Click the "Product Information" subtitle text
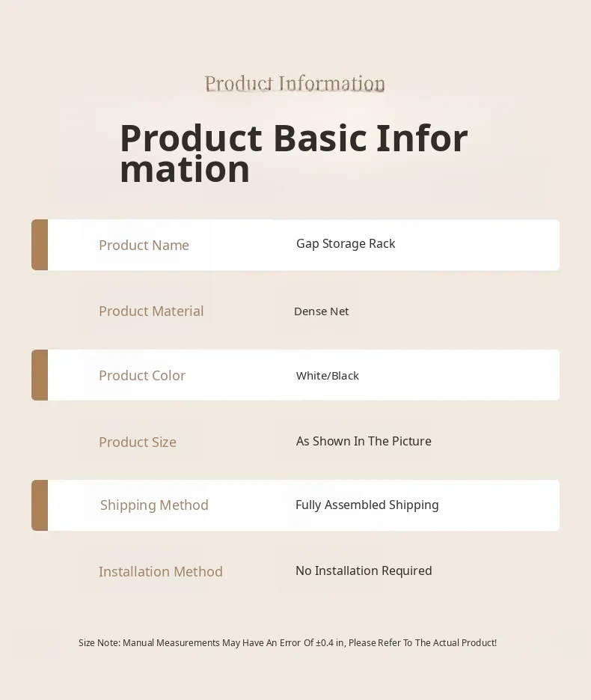591x700 pixels. point(295,83)
